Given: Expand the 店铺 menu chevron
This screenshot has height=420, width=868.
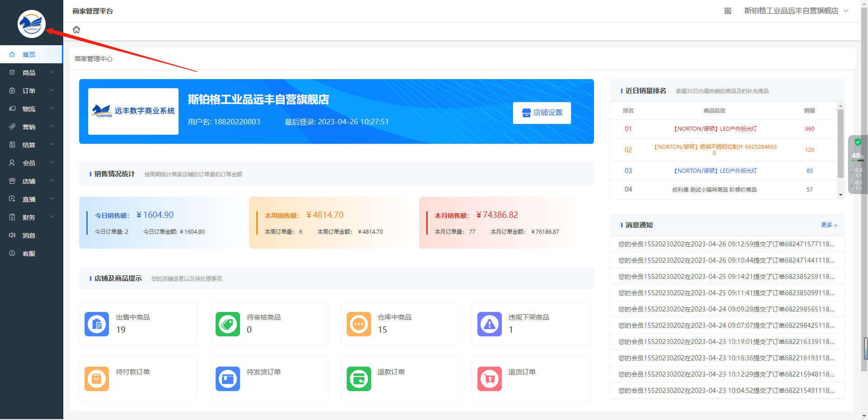Looking at the screenshot, I should click(52, 181).
